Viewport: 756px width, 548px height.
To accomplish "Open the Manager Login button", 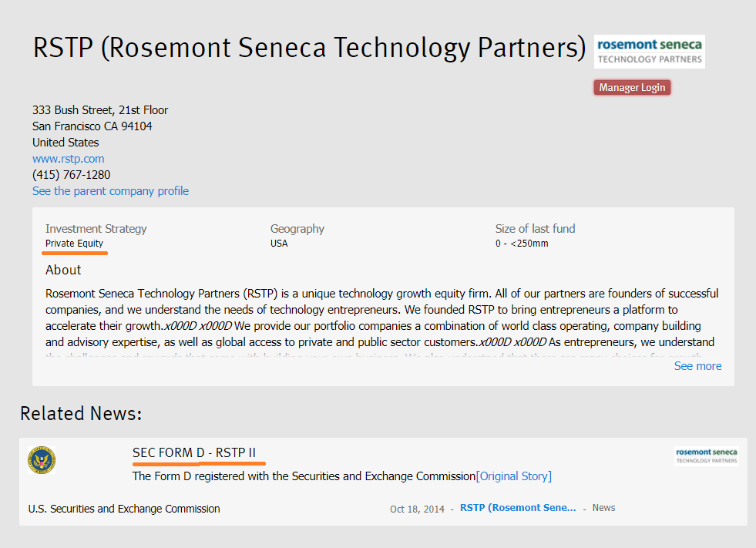I will pos(632,88).
